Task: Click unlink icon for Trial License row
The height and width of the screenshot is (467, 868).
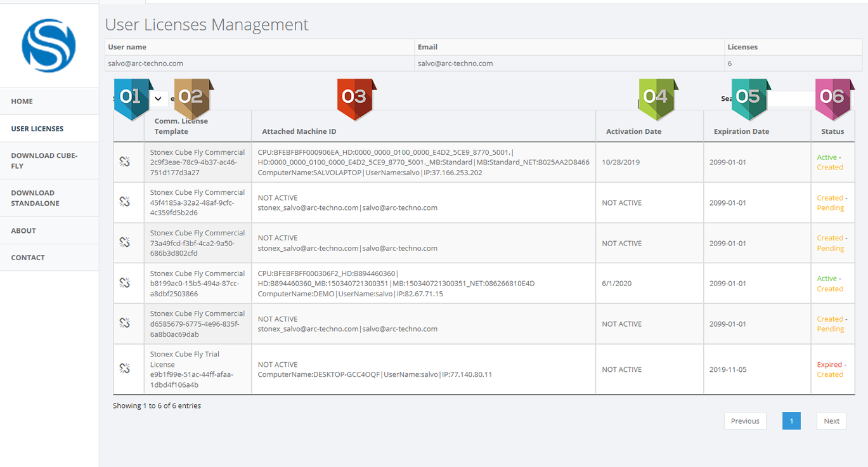Action: pyautogui.click(x=125, y=369)
